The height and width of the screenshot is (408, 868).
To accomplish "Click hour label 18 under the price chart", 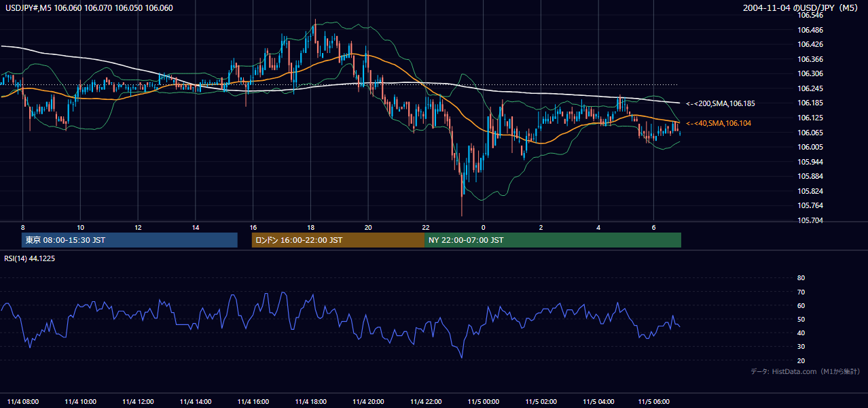I will click(310, 227).
